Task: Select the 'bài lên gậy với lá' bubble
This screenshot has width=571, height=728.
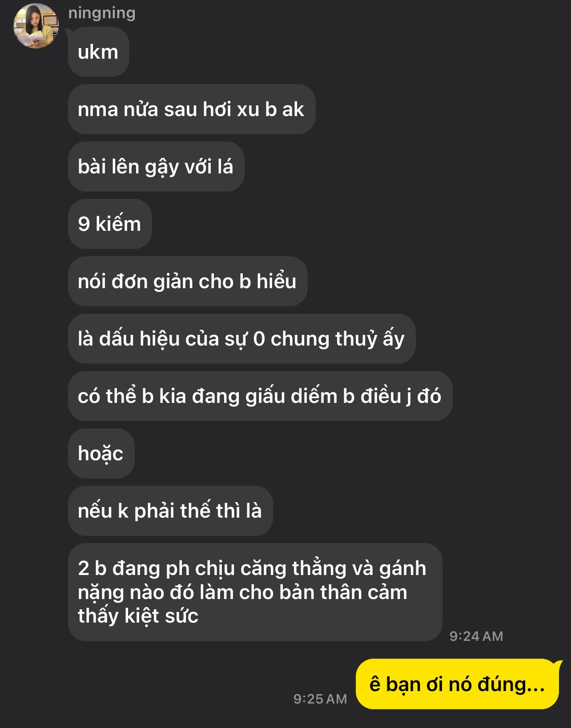Action: [156, 167]
